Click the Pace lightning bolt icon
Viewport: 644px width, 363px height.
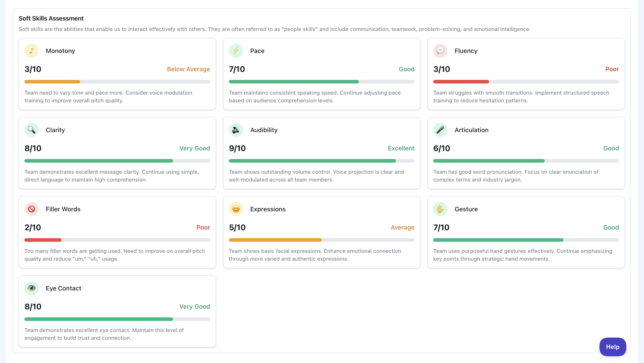(236, 51)
